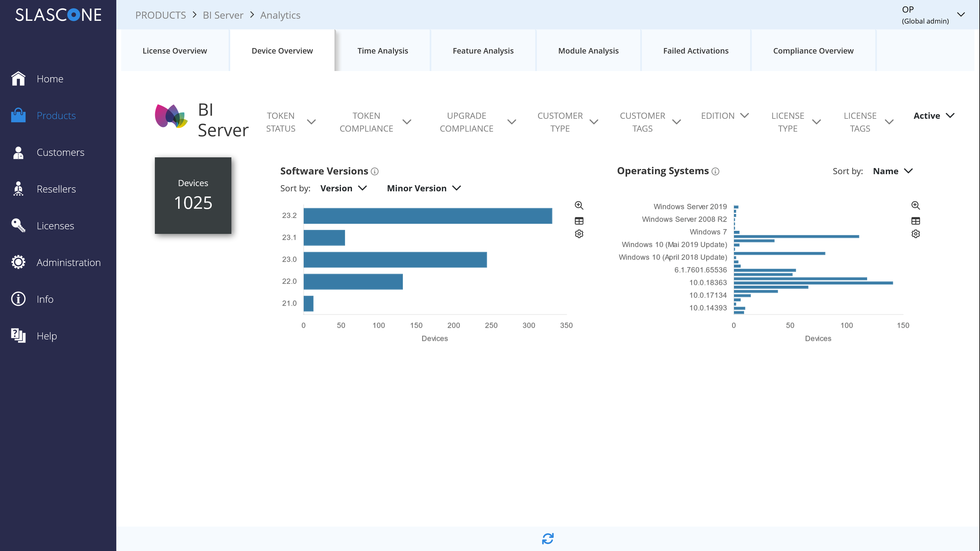Click the Licenses key icon

click(x=18, y=225)
